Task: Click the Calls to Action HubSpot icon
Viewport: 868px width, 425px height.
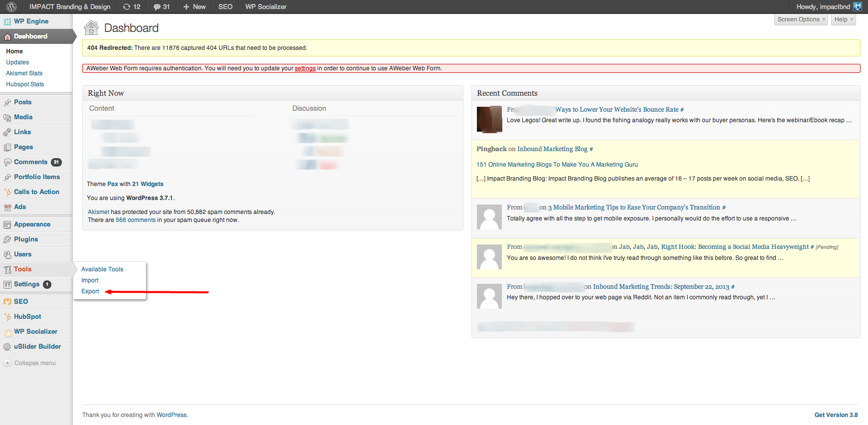Action: click(7, 192)
